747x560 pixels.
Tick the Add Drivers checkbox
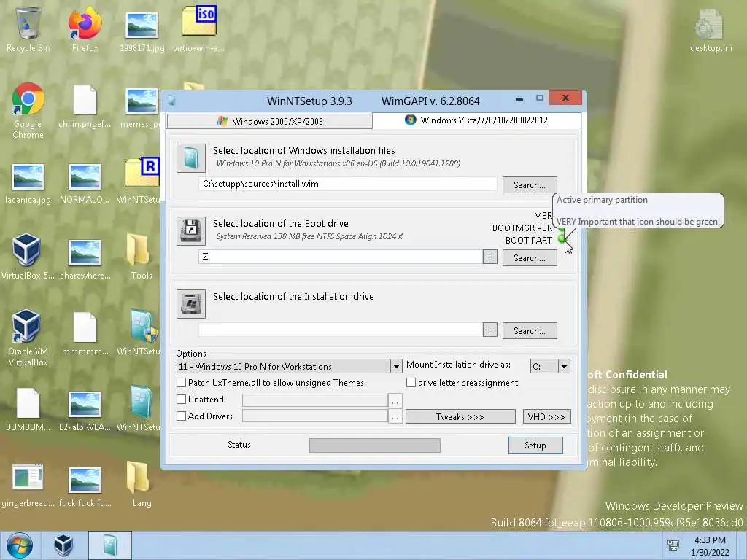[x=181, y=416]
